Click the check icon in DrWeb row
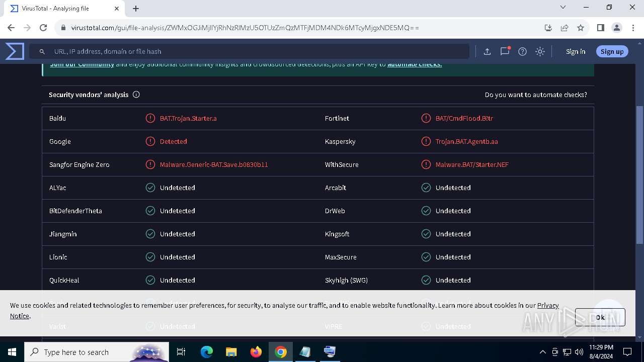644x362 pixels. 426,211
